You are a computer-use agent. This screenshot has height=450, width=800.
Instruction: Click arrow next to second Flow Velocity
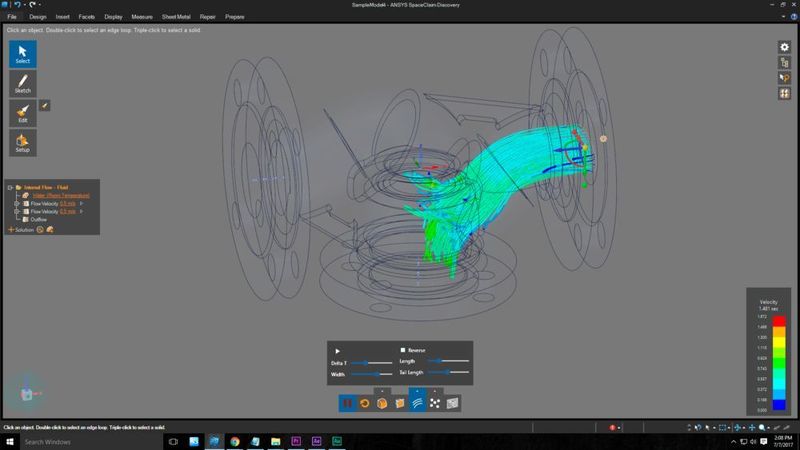pos(81,211)
